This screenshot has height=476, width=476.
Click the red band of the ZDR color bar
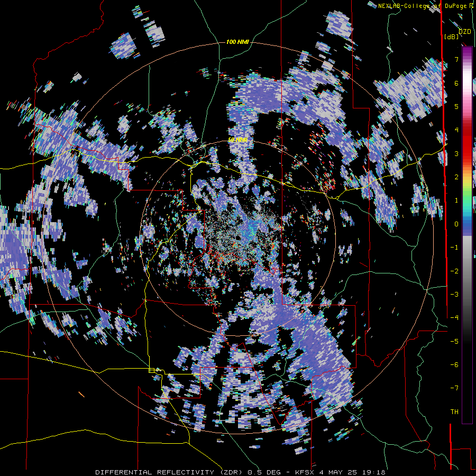coord(467,143)
